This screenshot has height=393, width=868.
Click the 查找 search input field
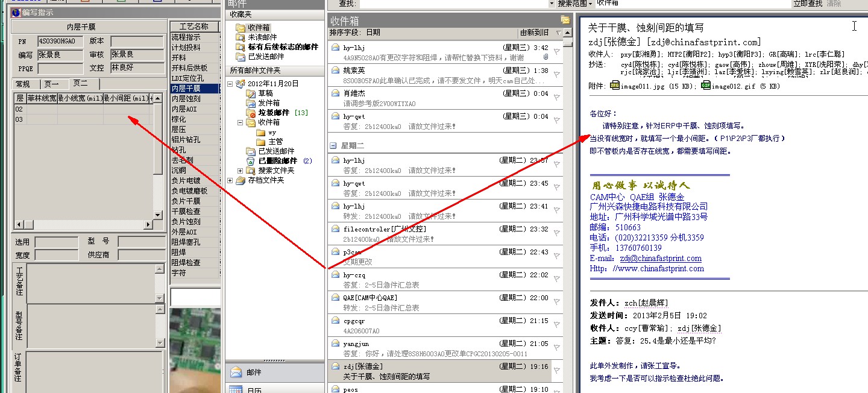(x=454, y=4)
